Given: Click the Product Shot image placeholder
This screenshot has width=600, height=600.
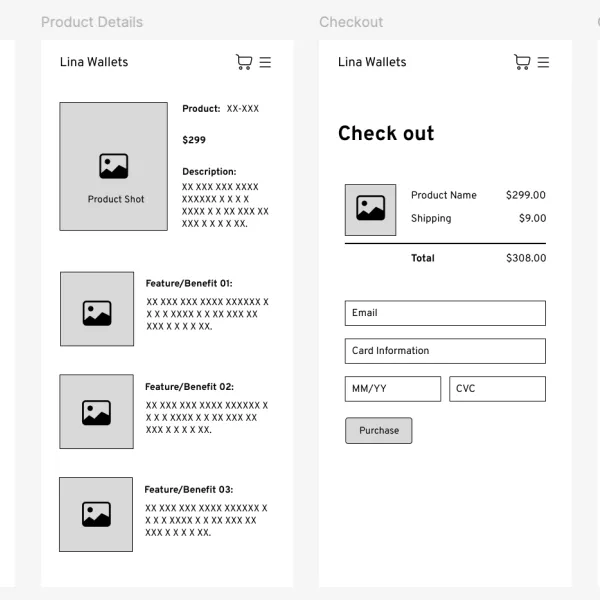Looking at the screenshot, I should 114,166.
